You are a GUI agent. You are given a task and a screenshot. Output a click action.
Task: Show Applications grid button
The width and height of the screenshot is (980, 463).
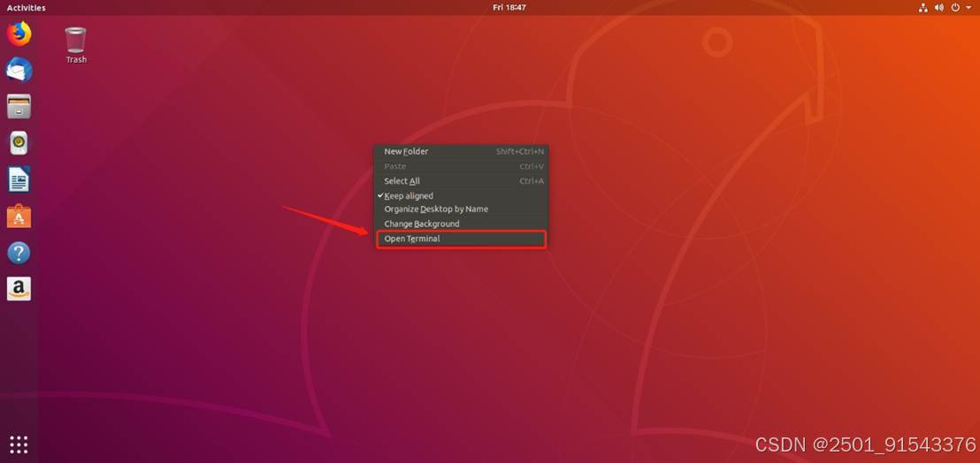[x=19, y=444]
